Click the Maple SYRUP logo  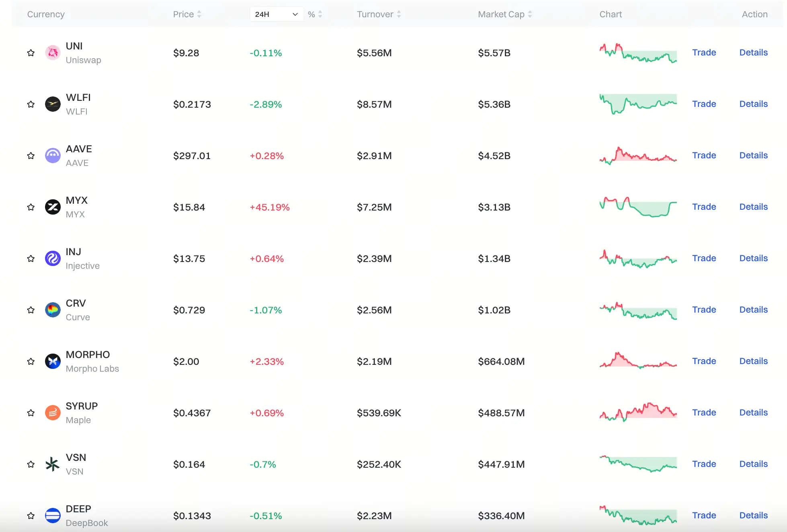[x=53, y=413]
